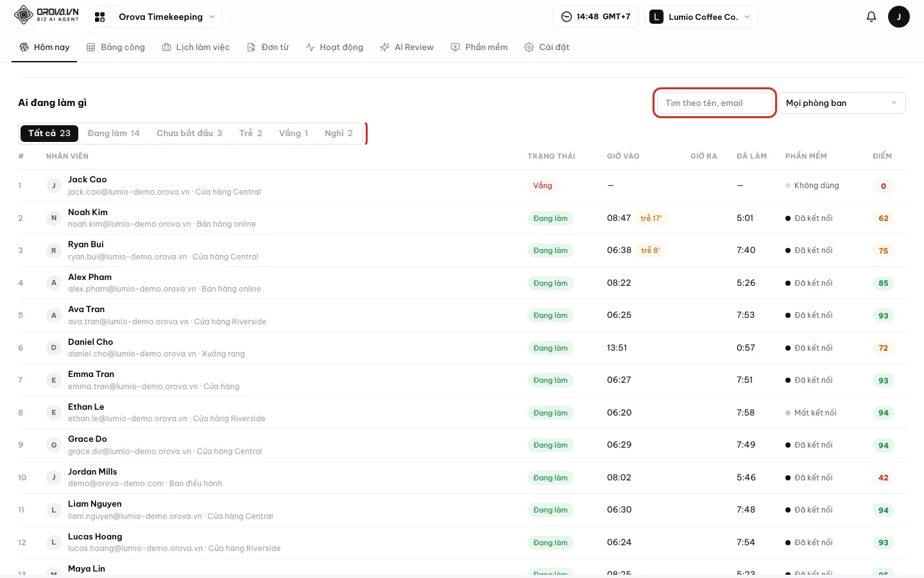
Task: Click the Trạng thái column header
Action: [x=551, y=156]
